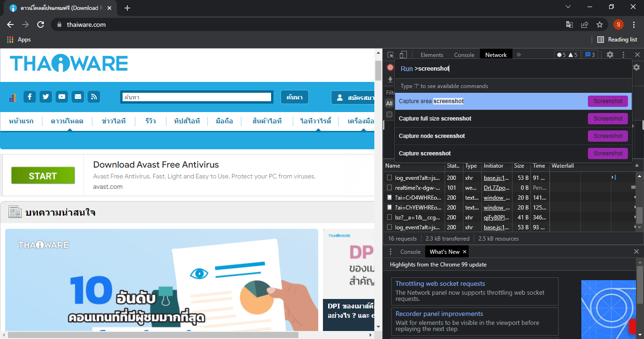Open the tab search dropdown arrow

tap(568, 7)
